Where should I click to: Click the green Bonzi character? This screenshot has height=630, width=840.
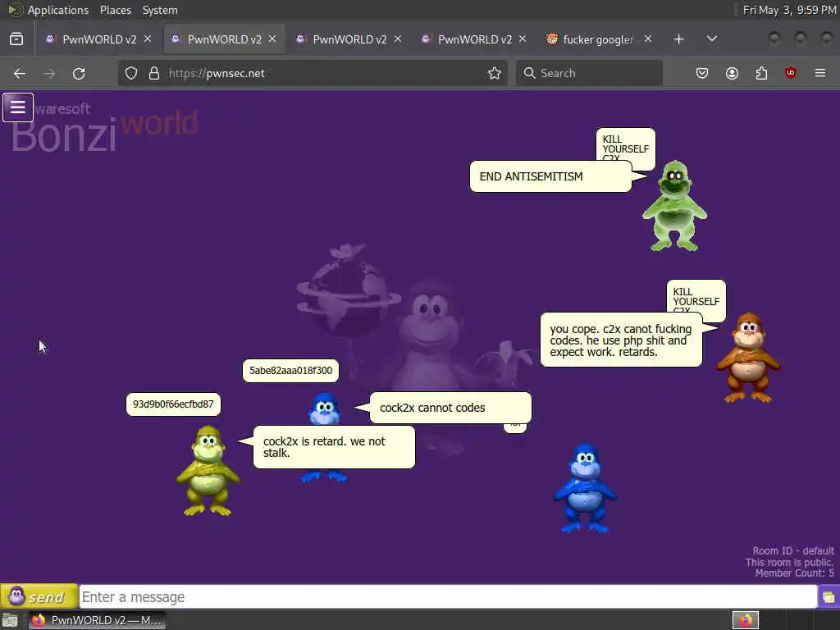point(674,206)
